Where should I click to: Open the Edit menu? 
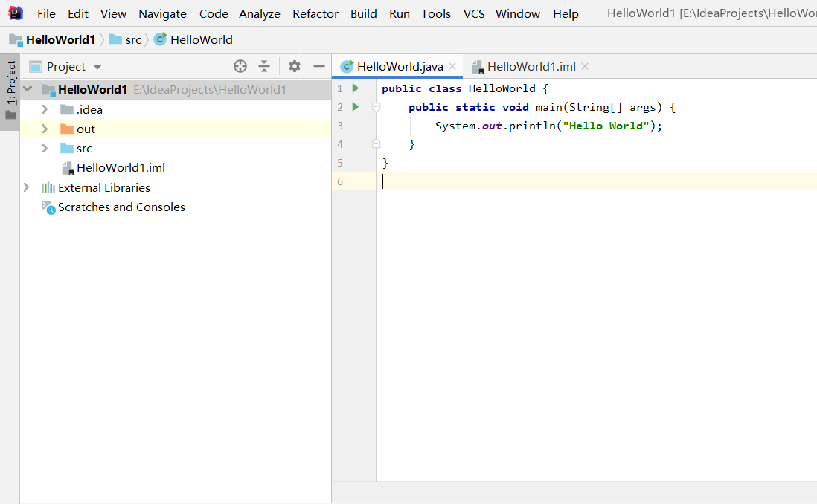[77, 14]
